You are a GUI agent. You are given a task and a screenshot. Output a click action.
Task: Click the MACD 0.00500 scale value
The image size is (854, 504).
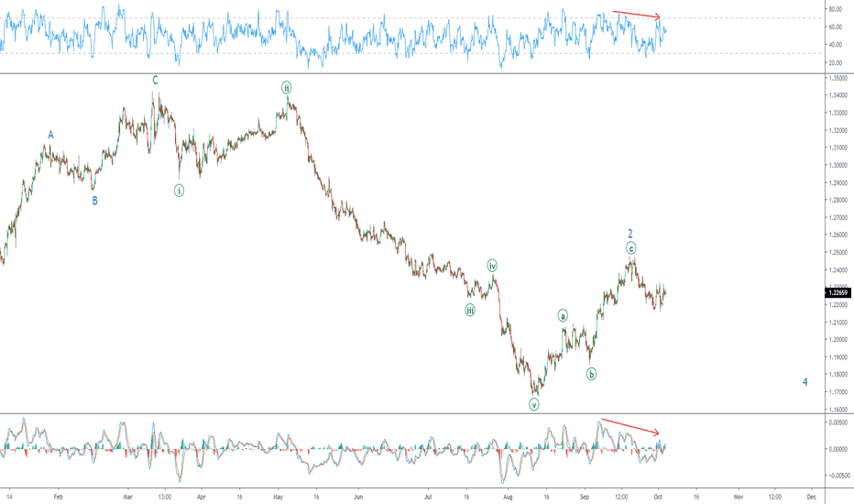pyautogui.click(x=838, y=422)
